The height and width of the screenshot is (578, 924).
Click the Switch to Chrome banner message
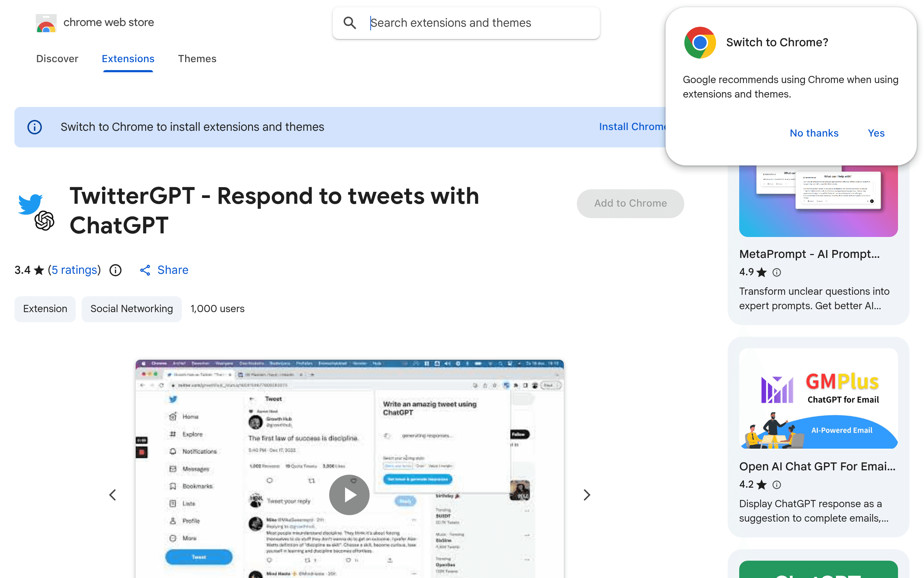tap(192, 127)
